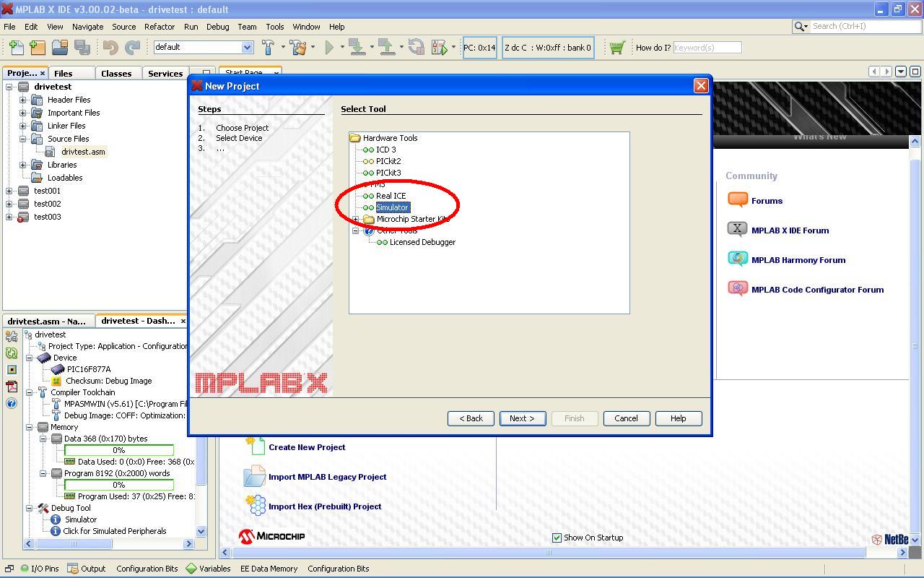Click the Make and Program Device icon
Viewport: 924px width, 578px height.
pos(357,48)
